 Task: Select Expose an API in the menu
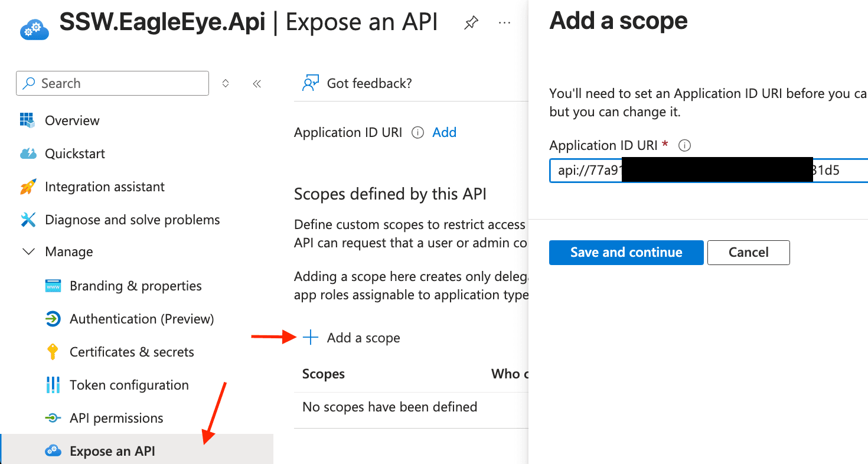[x=112, y=450]
